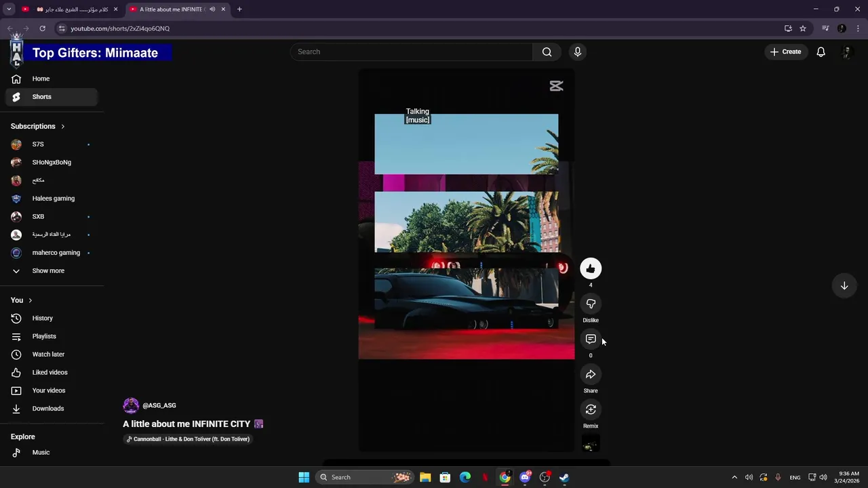Open Remix options for this short

[591, 409]
